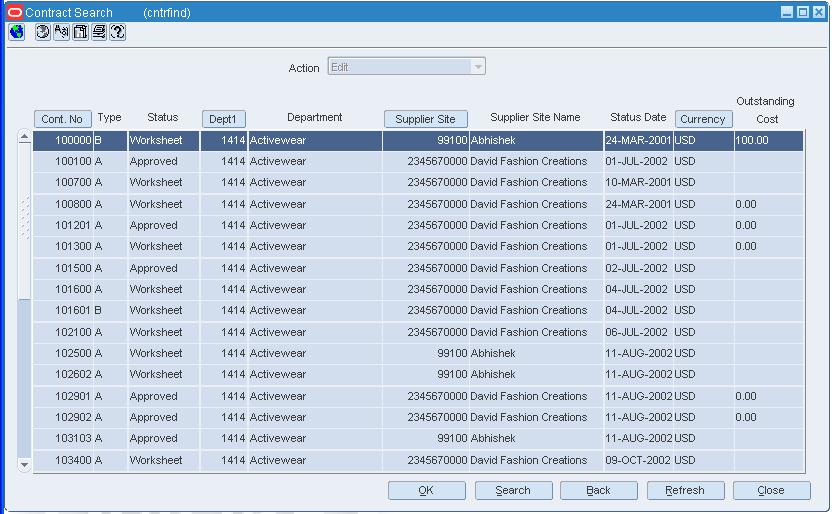
Task: Select contract number 102500 cell
Action: point(63,353)
